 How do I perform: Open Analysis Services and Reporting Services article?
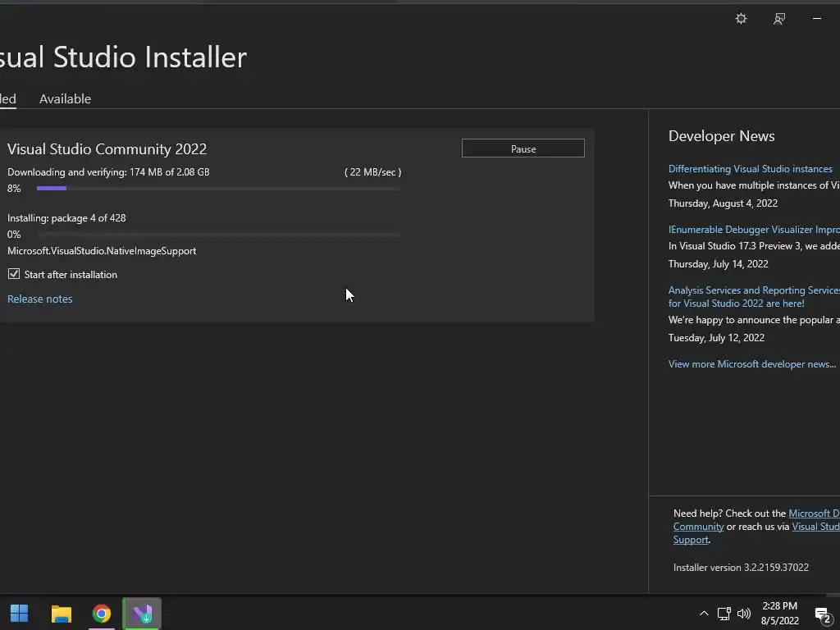[x=754, y=297]
